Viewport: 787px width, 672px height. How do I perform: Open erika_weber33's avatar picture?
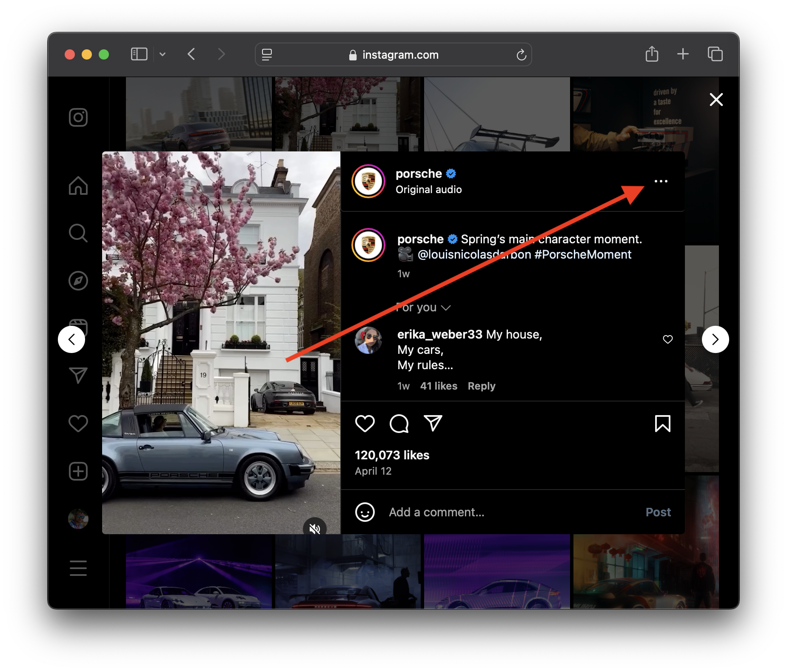(x=368, y=340)
